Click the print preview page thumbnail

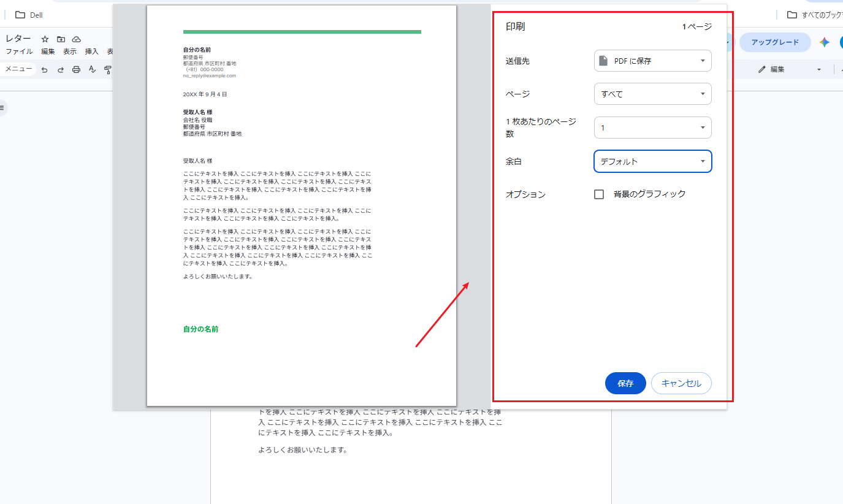pyautogui.click(x=302, y=205)
